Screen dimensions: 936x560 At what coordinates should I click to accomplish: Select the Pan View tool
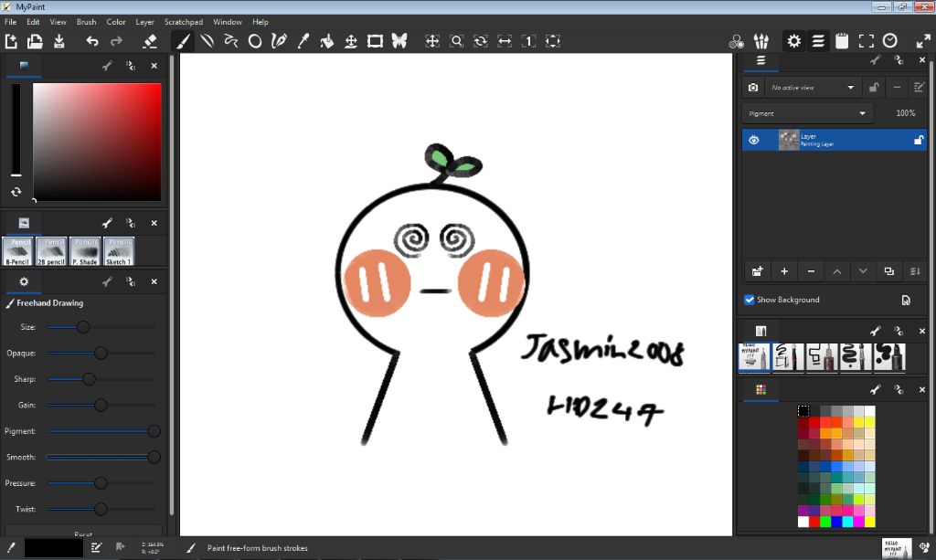click(432, 41)
